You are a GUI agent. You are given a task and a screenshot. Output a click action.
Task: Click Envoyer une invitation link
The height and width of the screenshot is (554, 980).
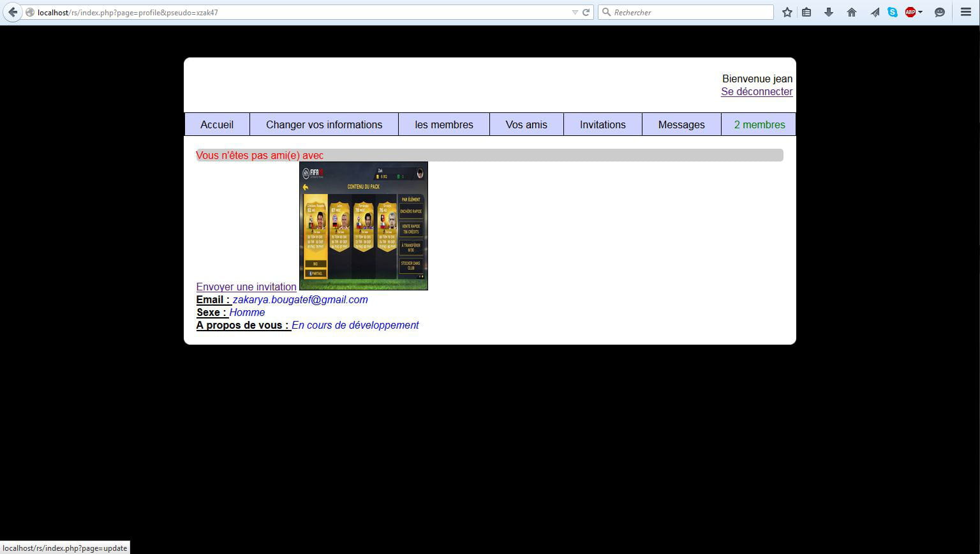click(x=246, y=287)
